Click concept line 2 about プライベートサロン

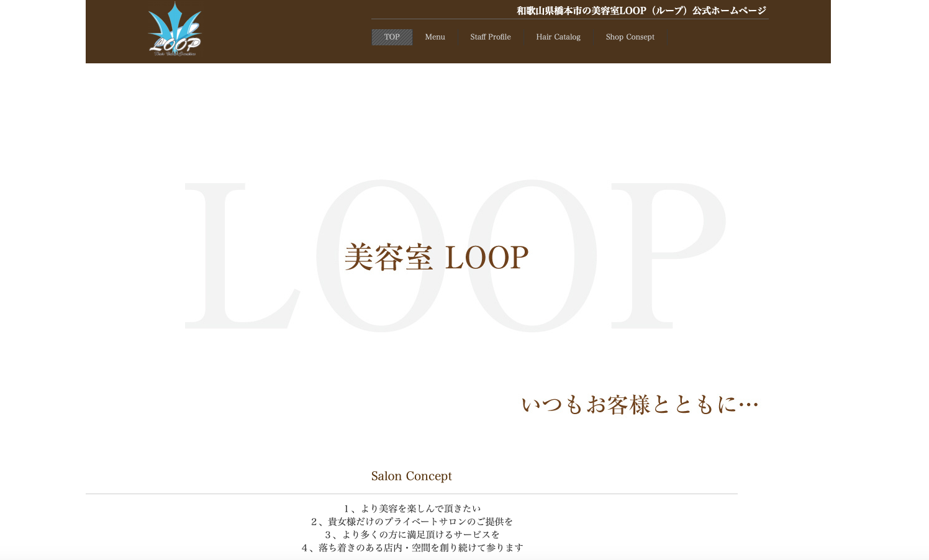pyautogui.click(x=412, y=522)
